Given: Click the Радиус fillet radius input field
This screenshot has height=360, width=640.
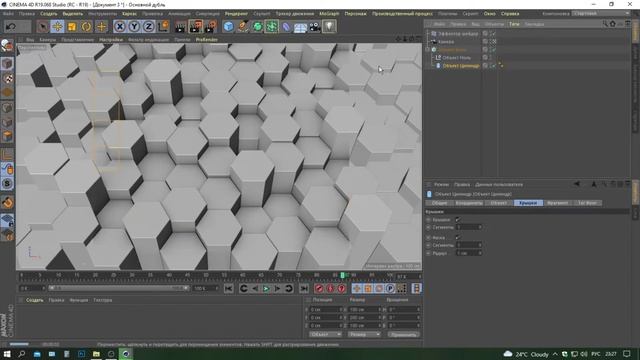Looking at the screenshot, I should [469, 253].
